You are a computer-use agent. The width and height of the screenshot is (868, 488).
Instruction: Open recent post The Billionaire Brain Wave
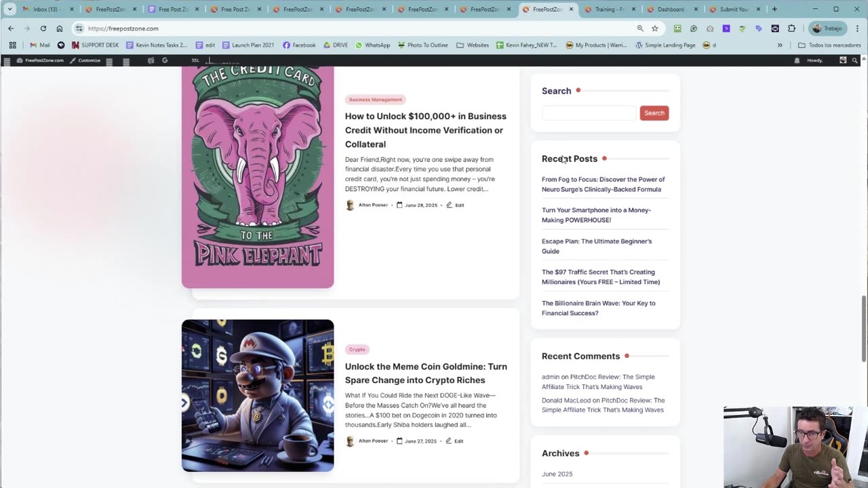pyautogui.click(x=599, y=308)
